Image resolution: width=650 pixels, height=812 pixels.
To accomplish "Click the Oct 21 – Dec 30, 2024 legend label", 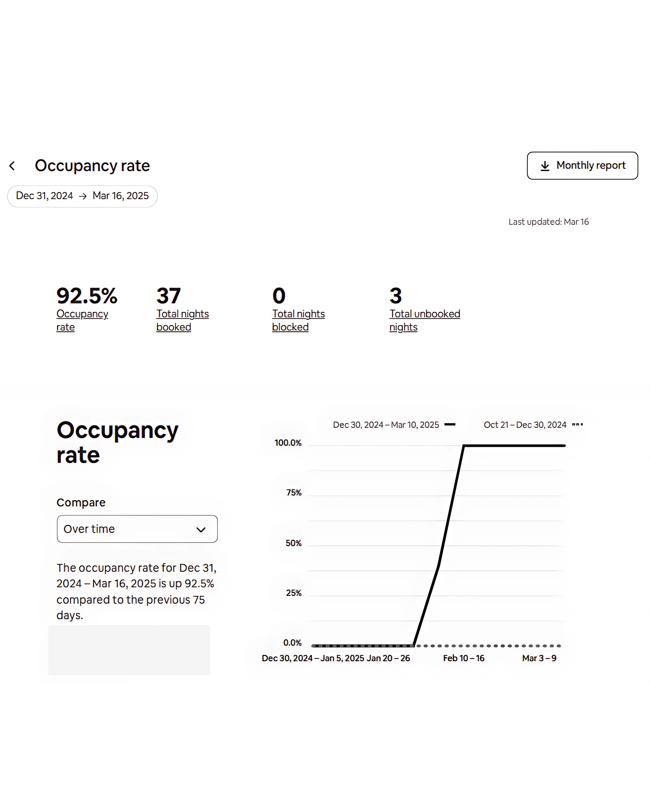I will pos(525,425).
